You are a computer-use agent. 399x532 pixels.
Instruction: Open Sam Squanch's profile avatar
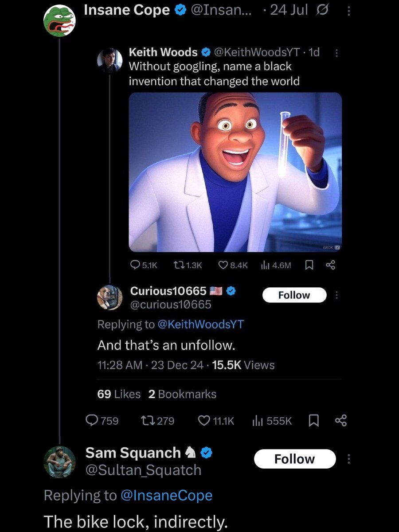(60, 462)
